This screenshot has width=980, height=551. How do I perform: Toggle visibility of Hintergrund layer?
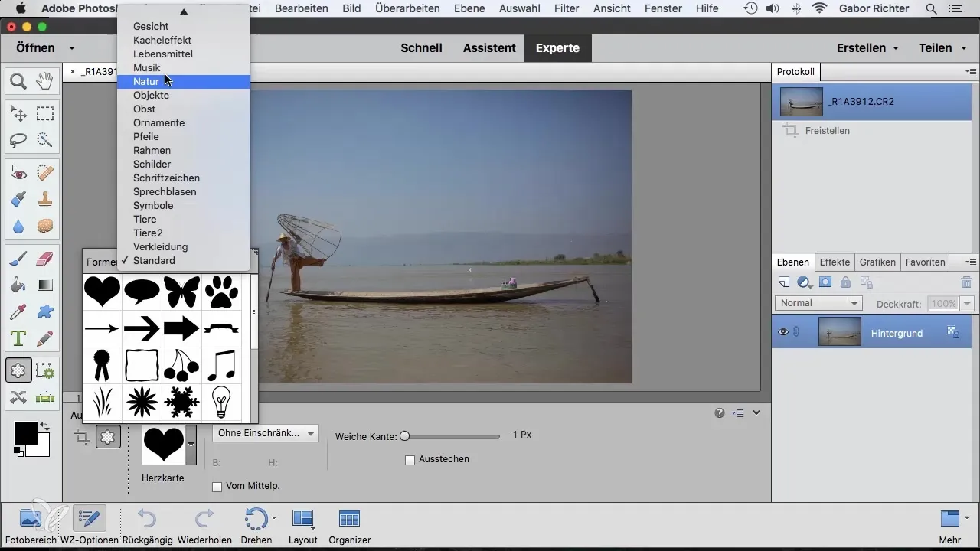pos(783,332)
